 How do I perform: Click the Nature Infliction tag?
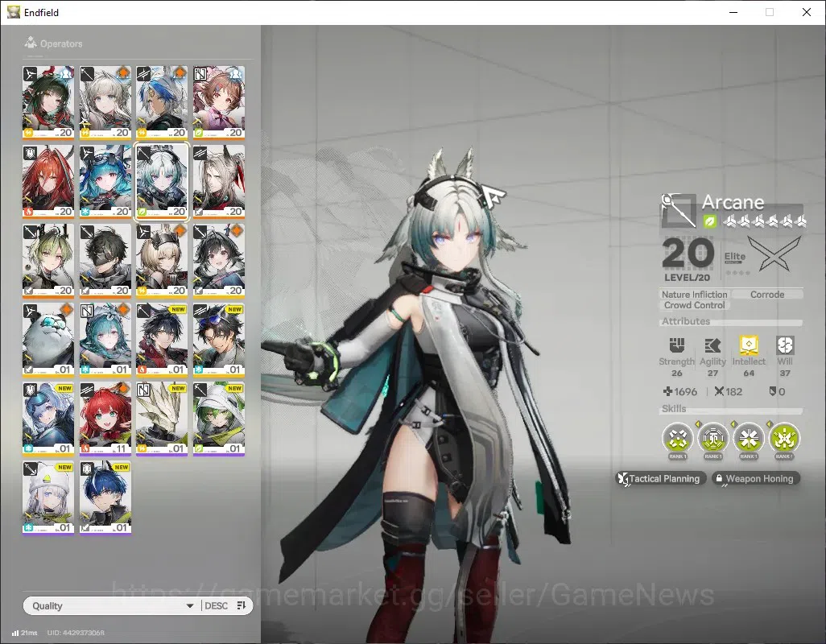pos(694,295)
